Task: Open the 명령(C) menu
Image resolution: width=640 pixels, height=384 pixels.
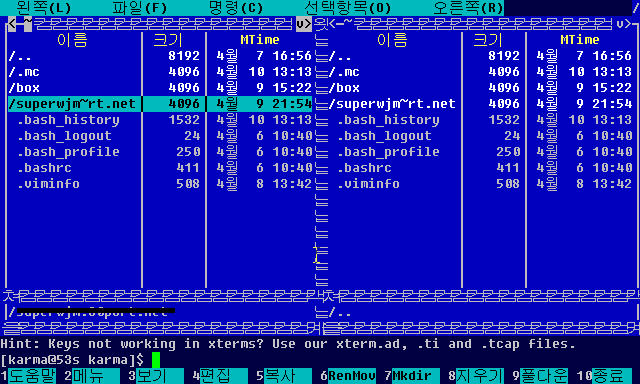Action: pyautogui.click(x=236, y=8)
